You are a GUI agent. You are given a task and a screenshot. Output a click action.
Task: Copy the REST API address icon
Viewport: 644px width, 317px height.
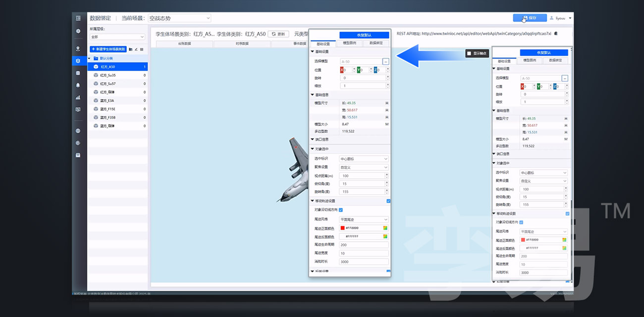556,34
